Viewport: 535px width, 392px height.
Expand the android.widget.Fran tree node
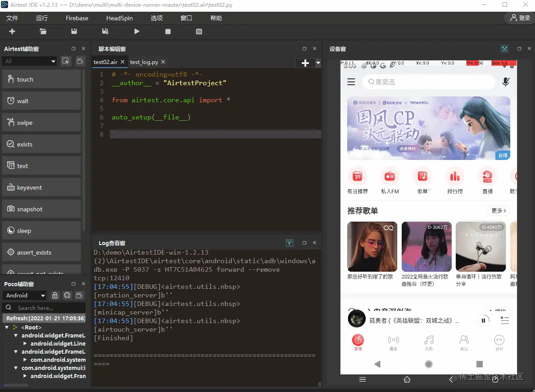click(25, 376)
